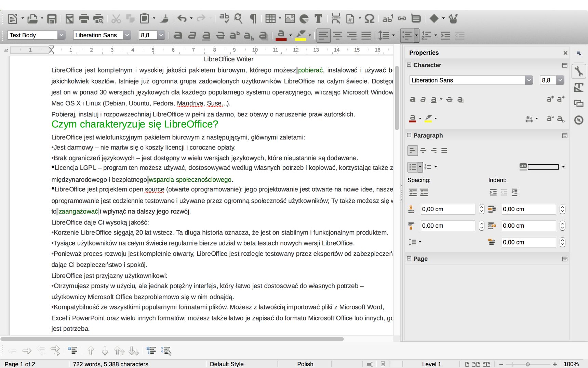Click Page 1 of 2 in status bar
The width and height of the screenshot is (588, 368).
[20, 364]
